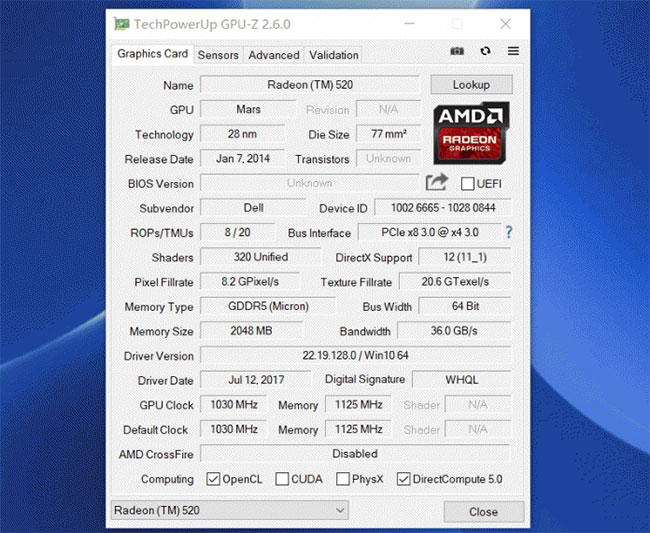Screen dimensions: 650x533
Task: Open the Advanced tab
Action: tap(274, 55)
